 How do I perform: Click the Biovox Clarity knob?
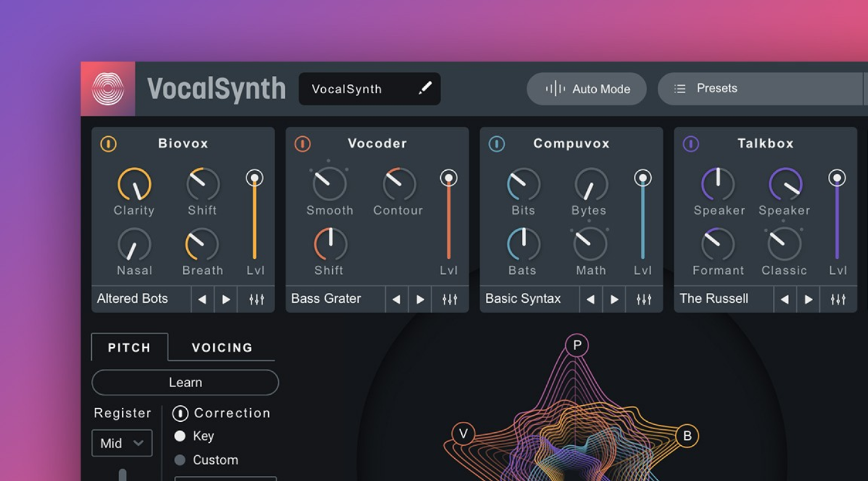134,184
